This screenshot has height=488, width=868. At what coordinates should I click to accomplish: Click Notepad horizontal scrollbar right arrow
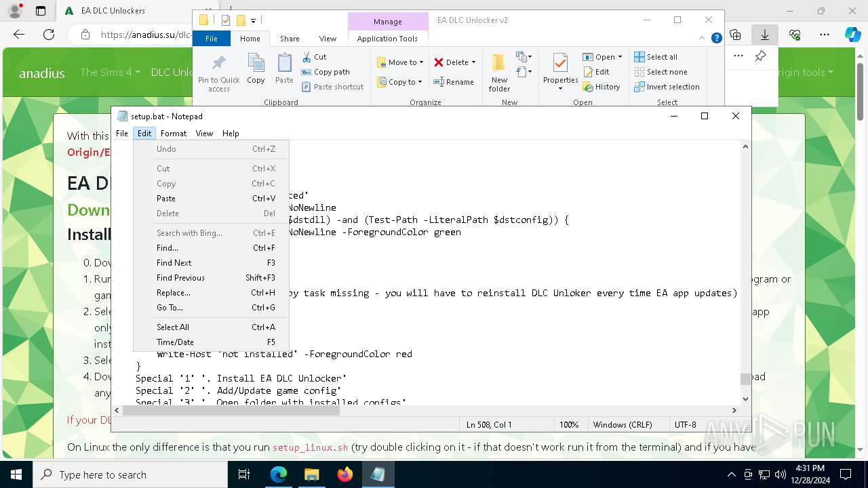coord(734,410)
